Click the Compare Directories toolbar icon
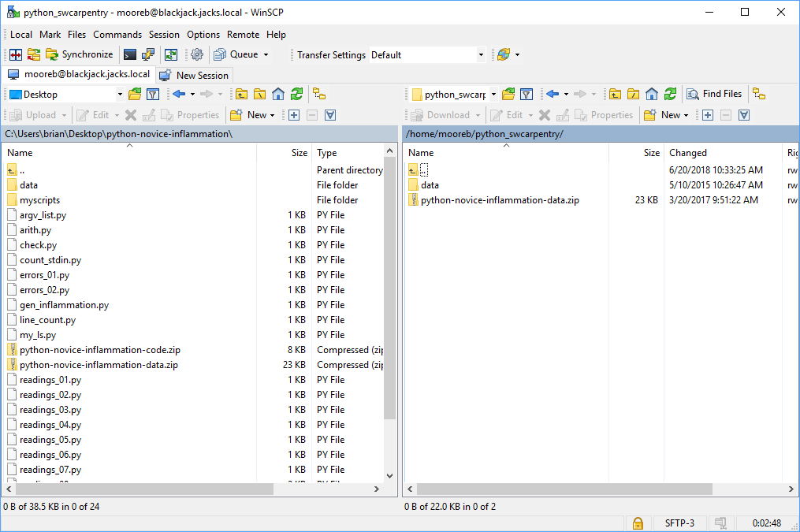 pyautogui.click(x=16, y=54)
